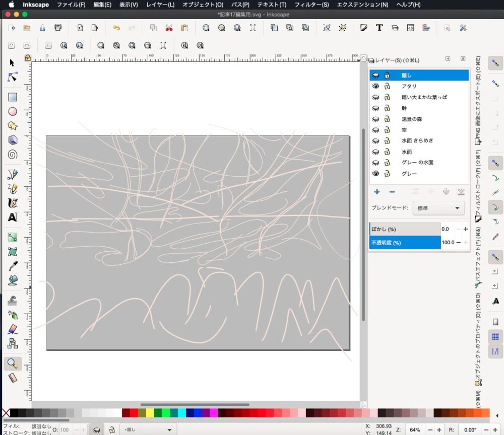Open the エクステンション(N) menu
This screenshot has height=435, width=504.
click(x=362, y=5)
